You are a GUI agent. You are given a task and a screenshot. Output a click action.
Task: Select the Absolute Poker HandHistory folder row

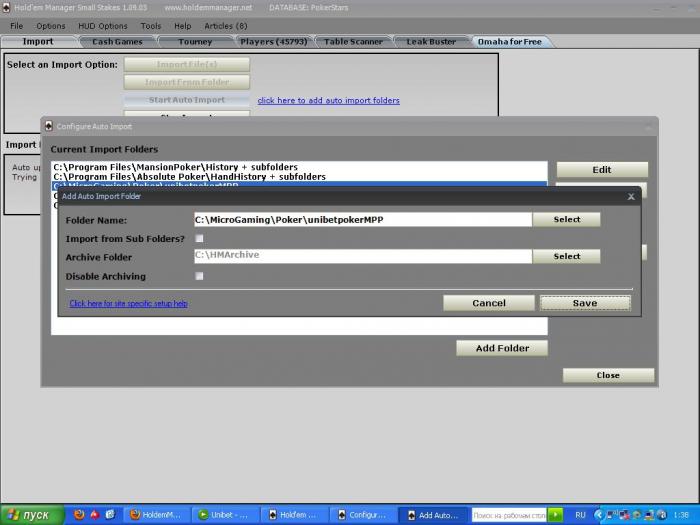(x=299, y=177)
